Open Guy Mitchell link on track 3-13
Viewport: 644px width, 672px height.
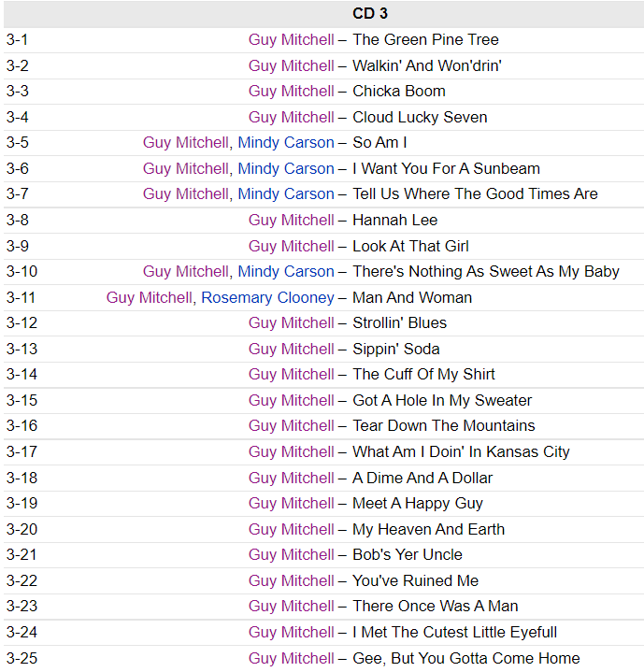click(x=291, y=350)
